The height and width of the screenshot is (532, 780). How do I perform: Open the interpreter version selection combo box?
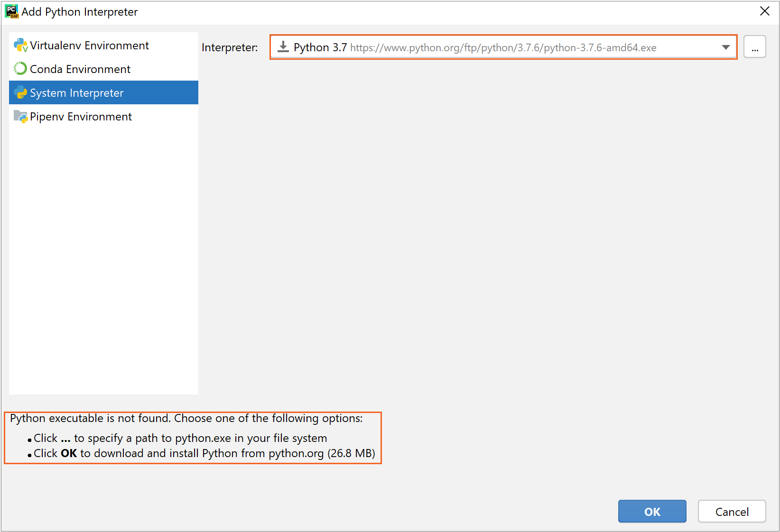[725, 47]
